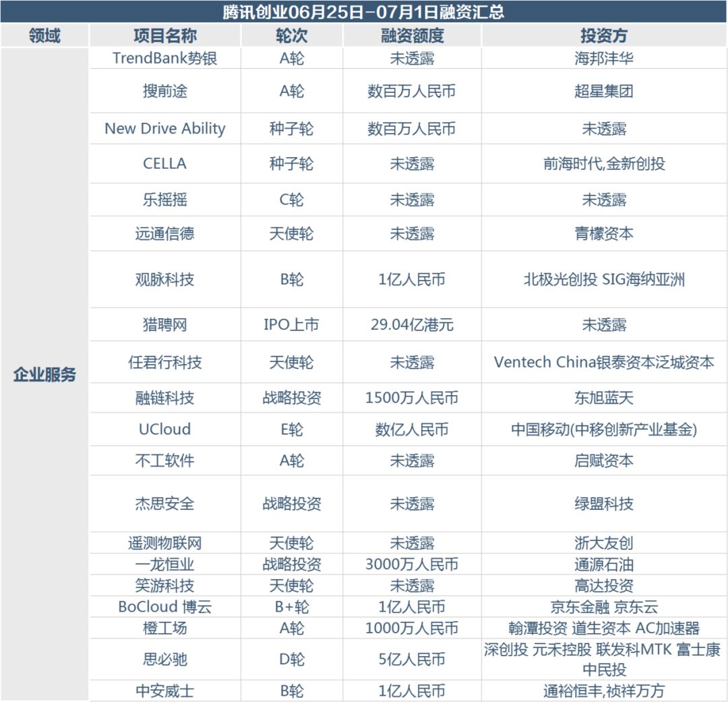The width and height of the screenshot is (728, 702).
Task: Click the 青檬资本 investor cell
Action: pyautogui.click(x=604, y=234)
